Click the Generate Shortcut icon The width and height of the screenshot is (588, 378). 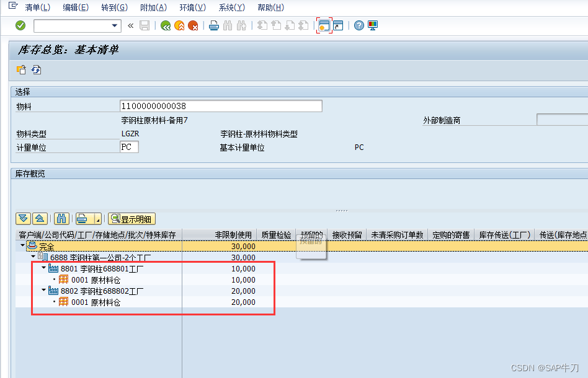click(338, 25)
